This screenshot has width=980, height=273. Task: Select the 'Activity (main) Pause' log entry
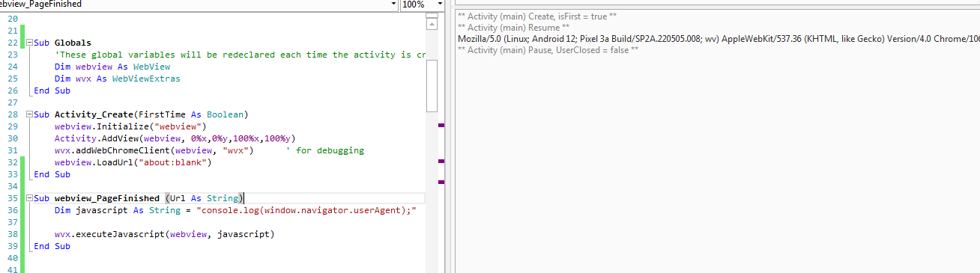click(548, 49)
